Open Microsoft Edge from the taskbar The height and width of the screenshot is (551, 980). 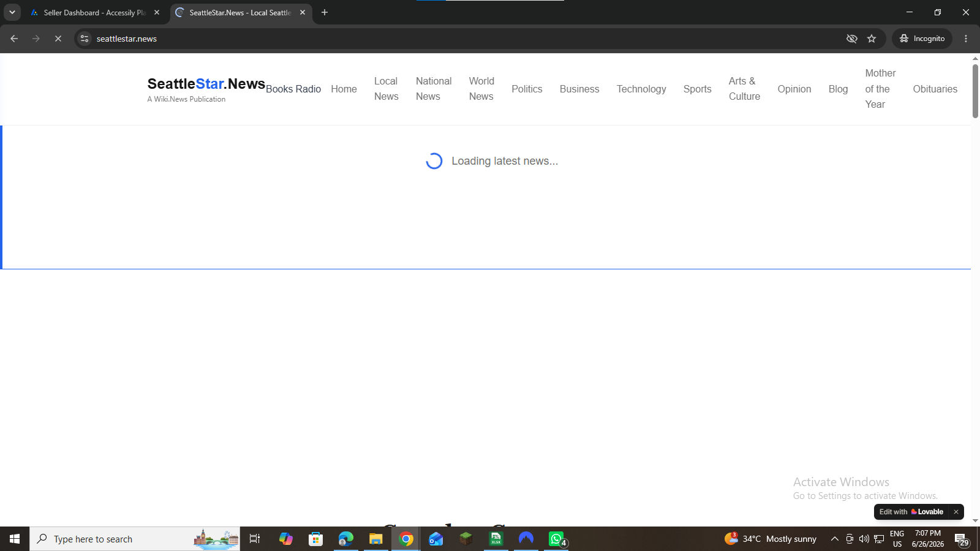345,539
